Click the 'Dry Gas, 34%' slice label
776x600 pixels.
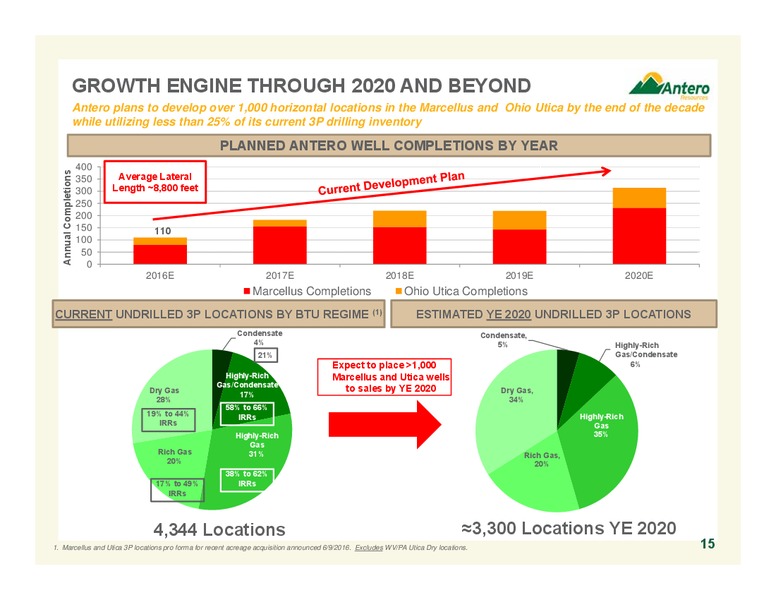517,395
